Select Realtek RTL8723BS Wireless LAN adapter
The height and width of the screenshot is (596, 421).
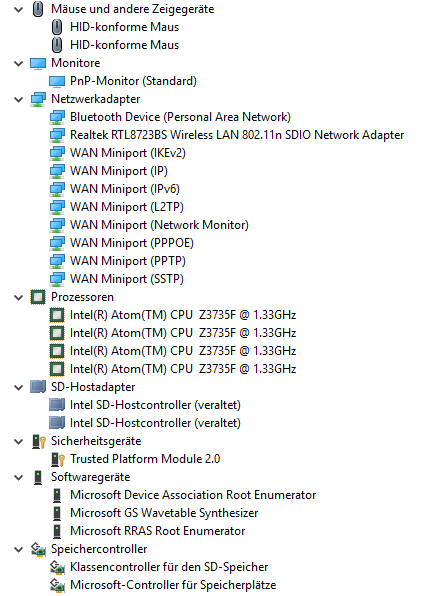point(237,135)
